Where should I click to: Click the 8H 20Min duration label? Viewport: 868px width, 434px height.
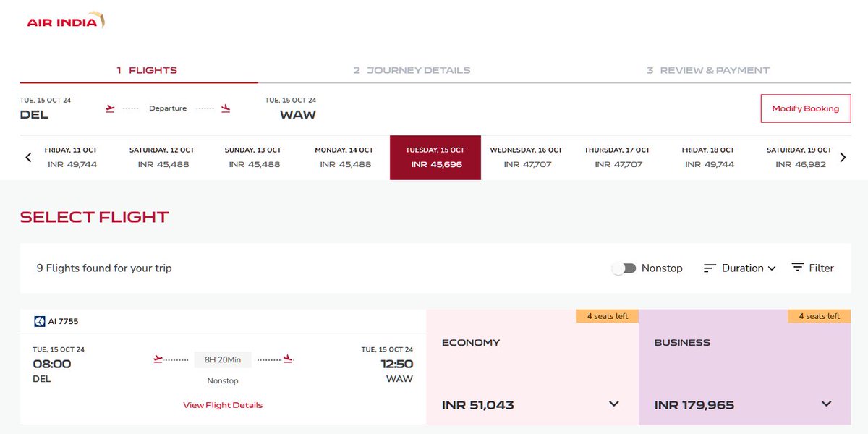click(x=223, y=359)
